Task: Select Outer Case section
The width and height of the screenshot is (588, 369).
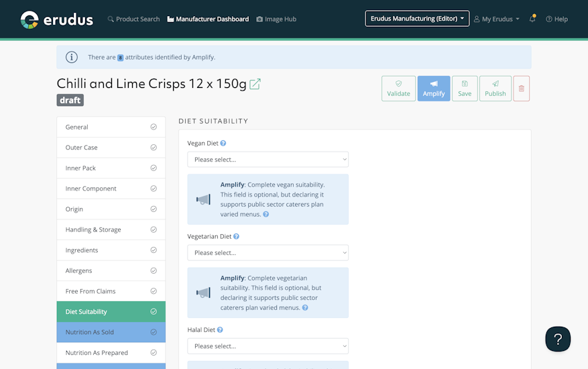Action: pyautogui.click(x=111, y=148)
